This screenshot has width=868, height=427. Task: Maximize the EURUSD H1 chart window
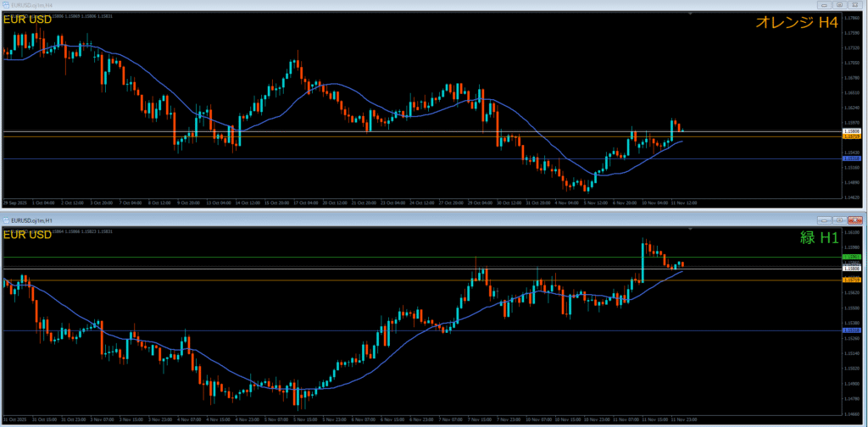(x=839, y=220)
